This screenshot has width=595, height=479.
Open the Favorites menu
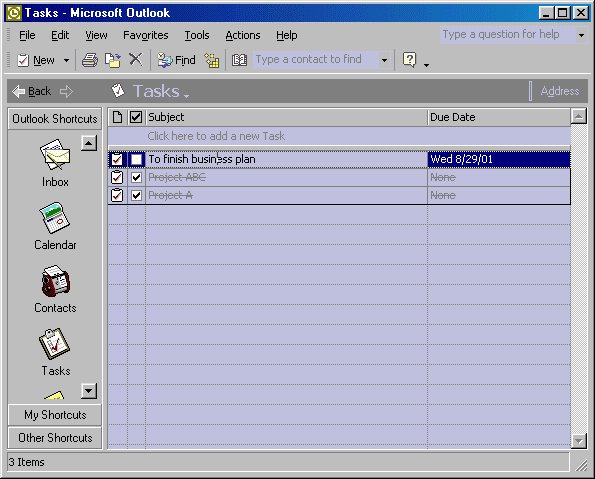pos(146,35)
